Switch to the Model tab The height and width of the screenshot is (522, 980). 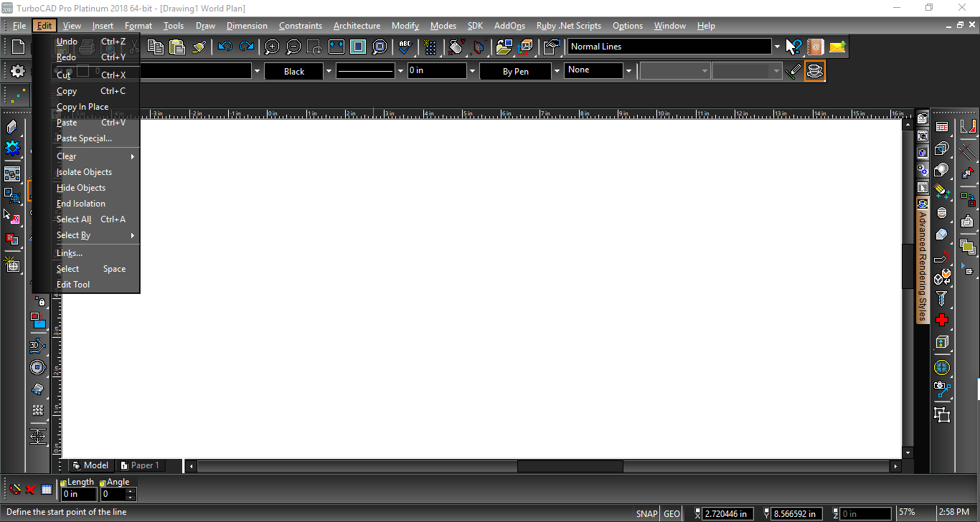[x=90, y=465]
